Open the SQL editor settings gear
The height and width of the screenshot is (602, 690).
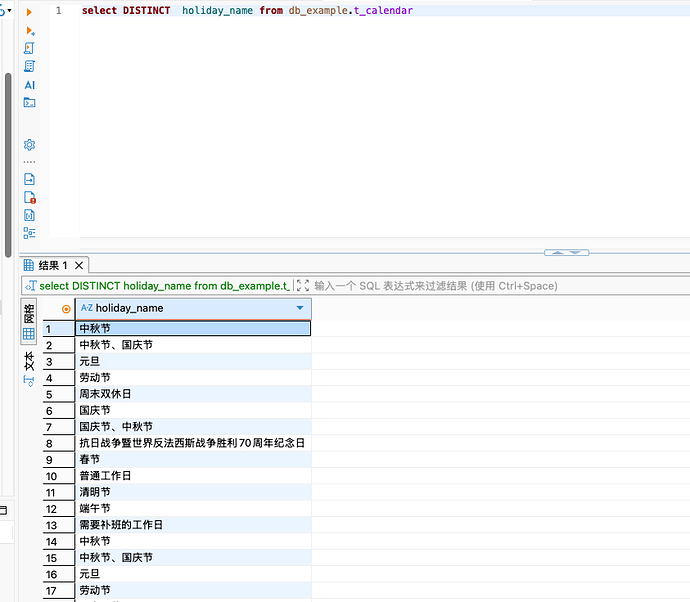tap(29, 145)
